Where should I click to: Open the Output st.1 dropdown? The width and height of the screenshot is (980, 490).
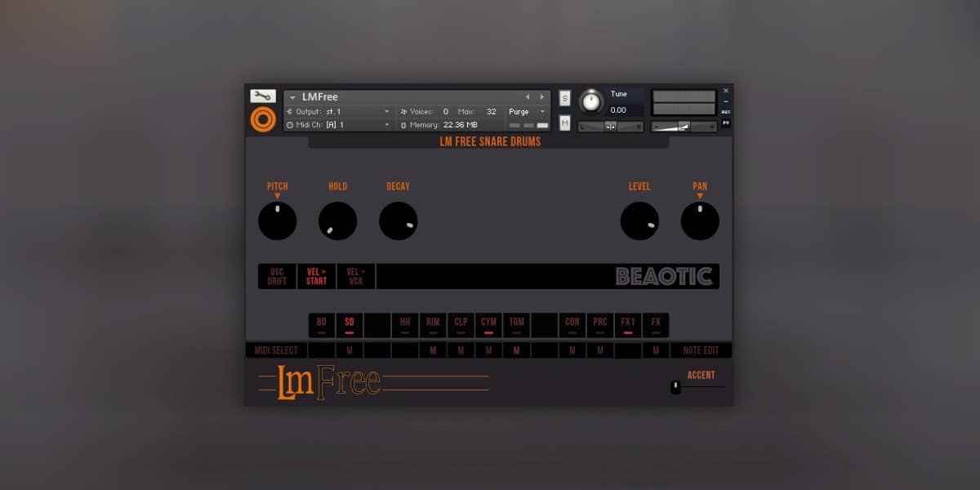coord(340,111)
